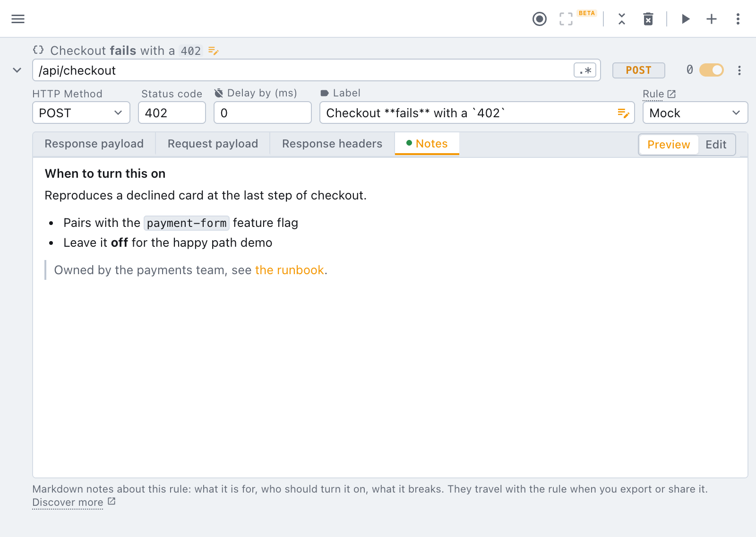The image size is (756, 537).
Task: Click the Status code 402 field
Action: coord(172,113)
